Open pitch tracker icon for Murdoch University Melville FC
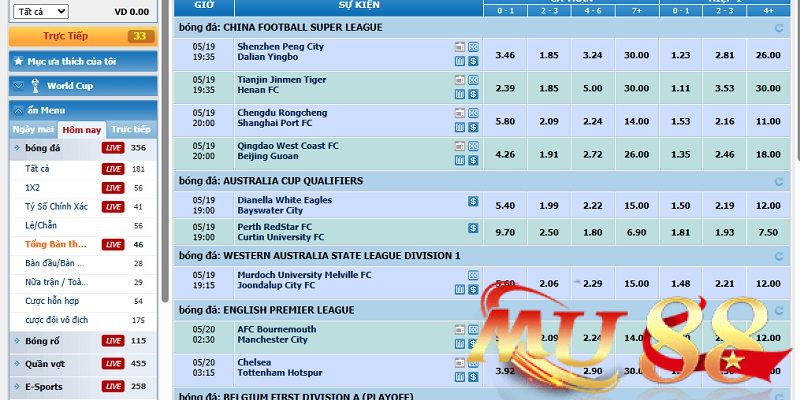This screenshot has height=400, width=800. (x=473, y=276)
